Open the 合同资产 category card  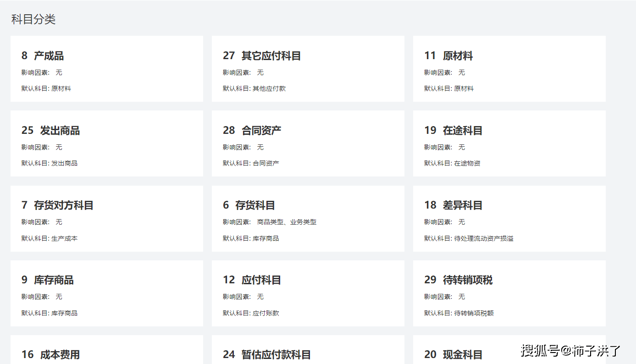point(308,143)
